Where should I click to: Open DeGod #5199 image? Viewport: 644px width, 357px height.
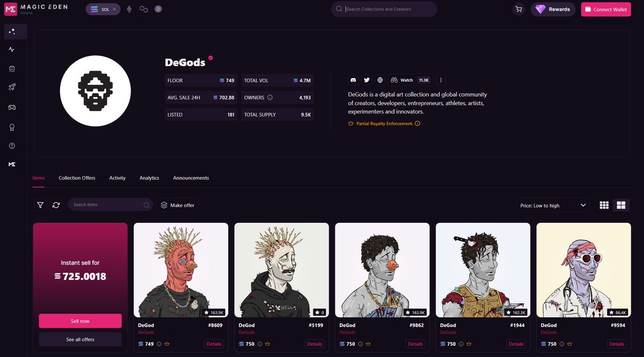pos(282,270)
